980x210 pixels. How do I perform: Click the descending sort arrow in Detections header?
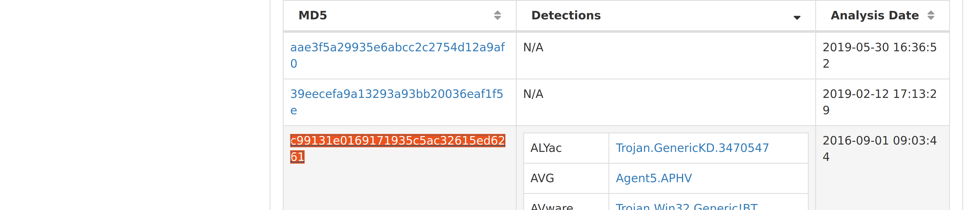pos(797,17)
